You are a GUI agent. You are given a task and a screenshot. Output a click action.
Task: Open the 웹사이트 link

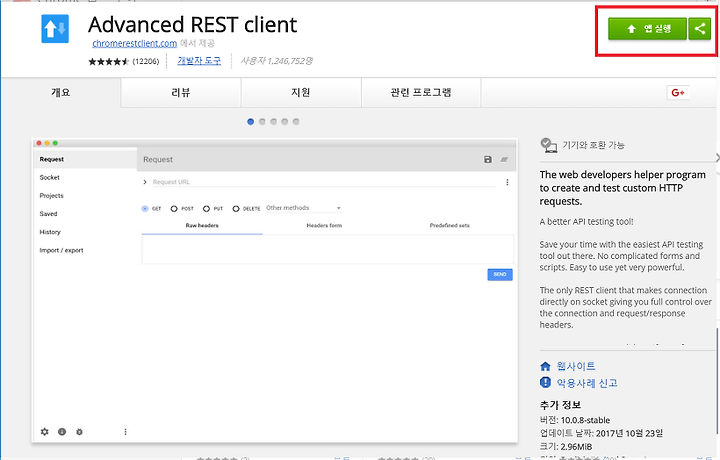click(576, 366)
